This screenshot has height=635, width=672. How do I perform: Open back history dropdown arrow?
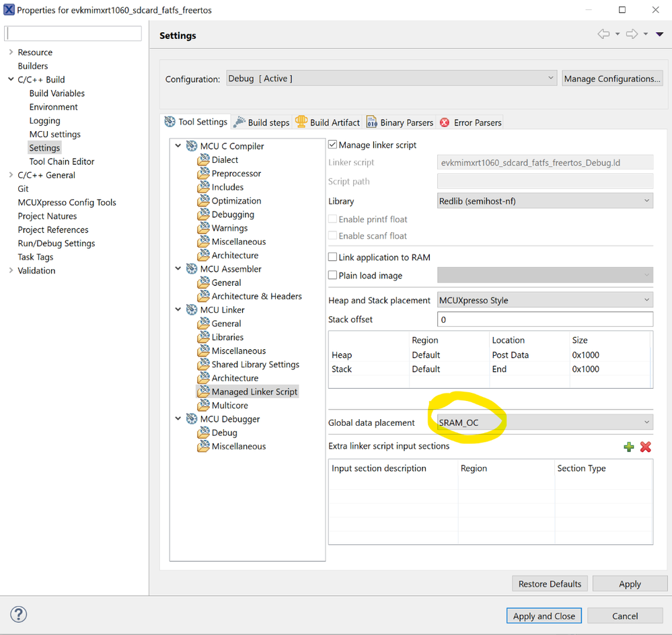(617, 34)
